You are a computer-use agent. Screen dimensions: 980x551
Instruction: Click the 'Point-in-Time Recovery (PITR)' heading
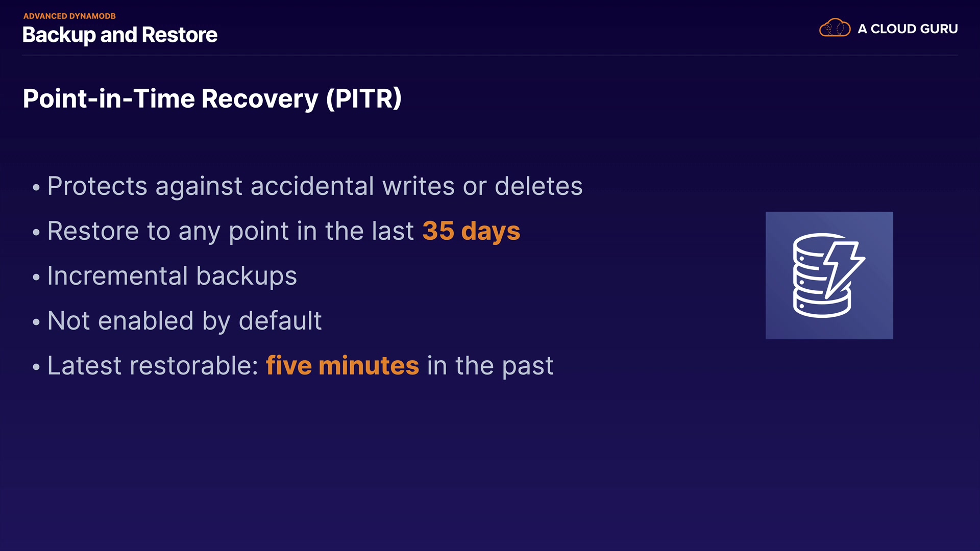tap(212, 98)
